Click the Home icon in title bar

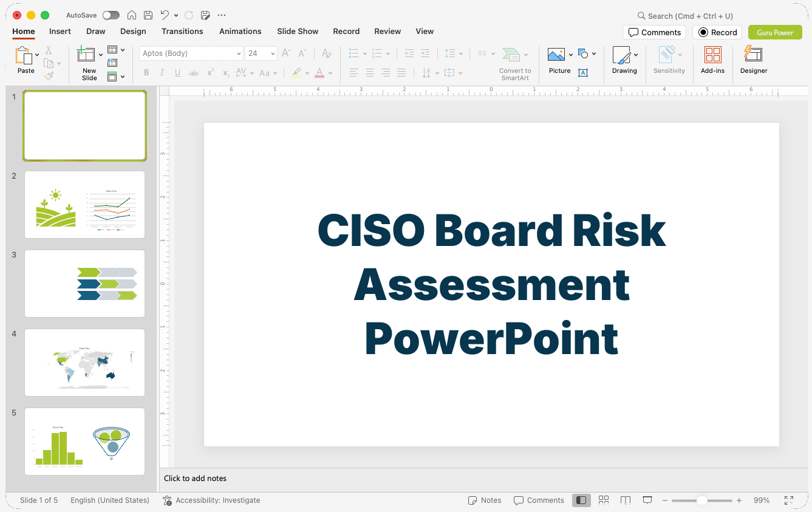point(132,15)
